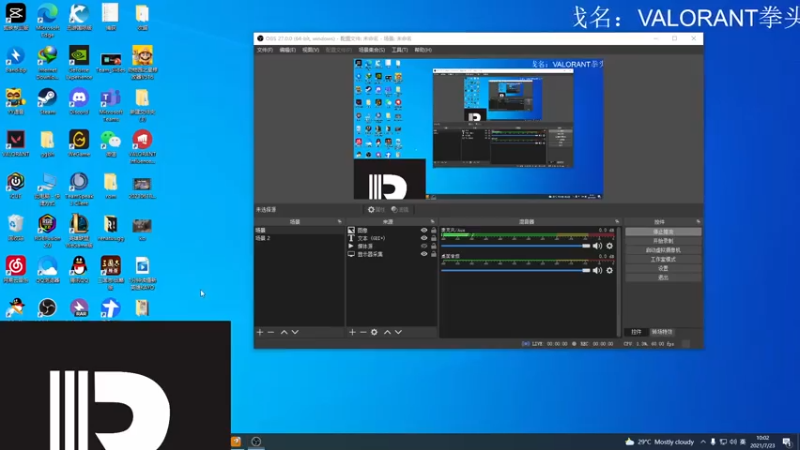Toggle visibility of the media source row

point(424,246)
